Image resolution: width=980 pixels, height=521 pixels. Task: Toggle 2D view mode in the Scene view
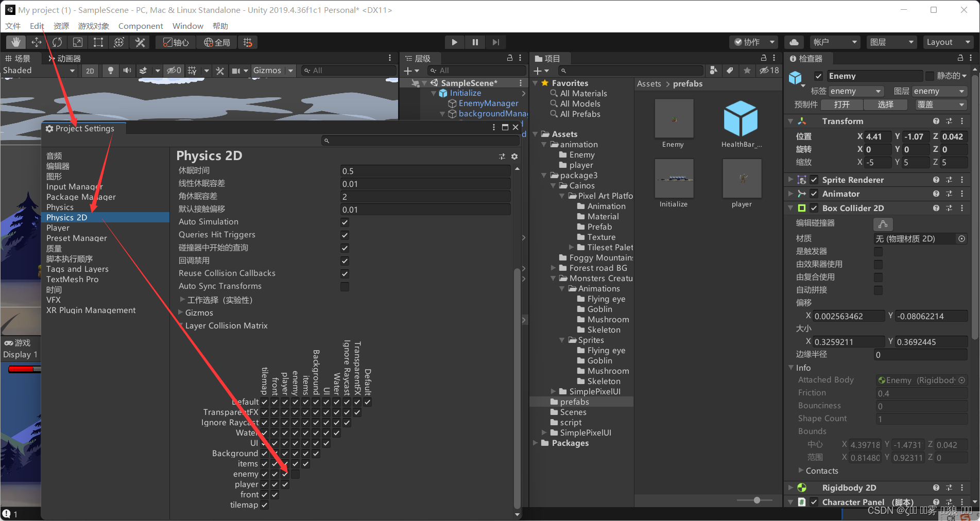click(90, 71)
